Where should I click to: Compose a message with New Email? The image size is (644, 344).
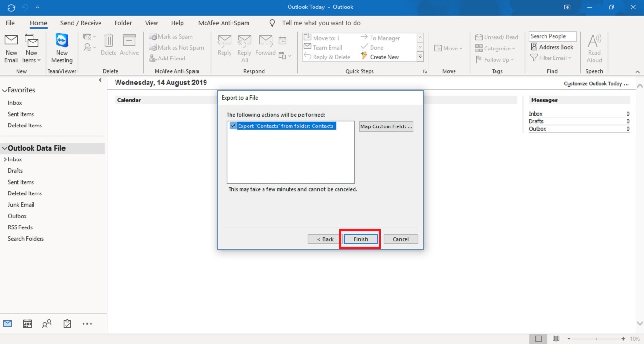11,49
